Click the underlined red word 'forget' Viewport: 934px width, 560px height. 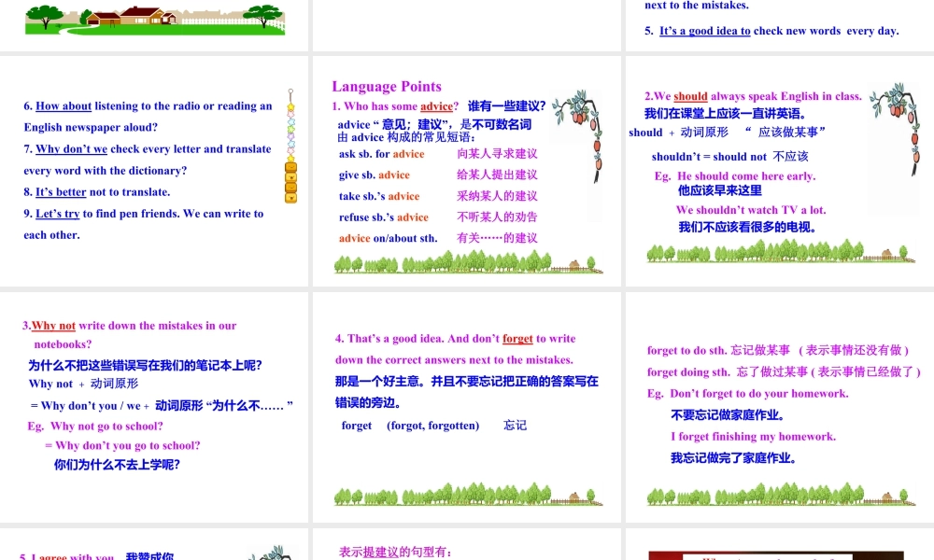point(517,339)
